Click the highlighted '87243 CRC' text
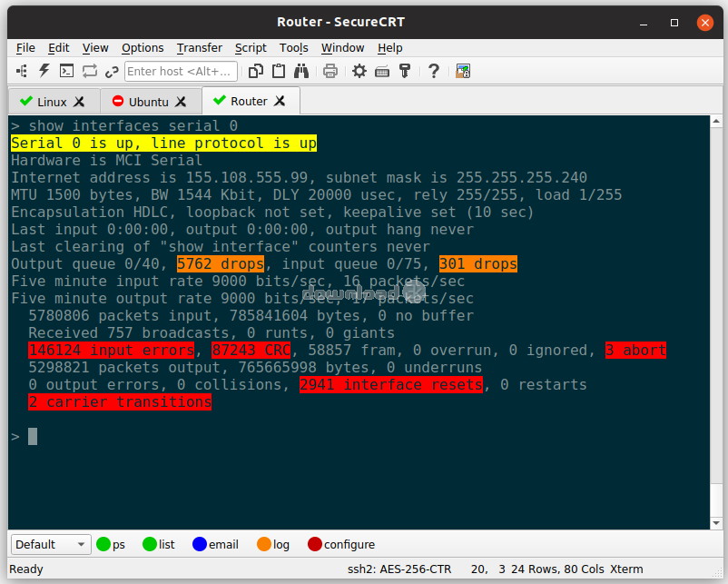 [251, 350]
